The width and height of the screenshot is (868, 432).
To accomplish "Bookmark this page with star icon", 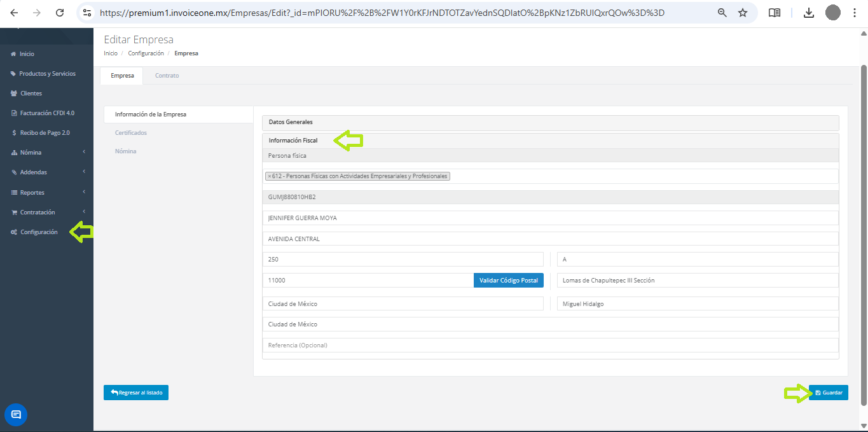I will click(743, 13).
